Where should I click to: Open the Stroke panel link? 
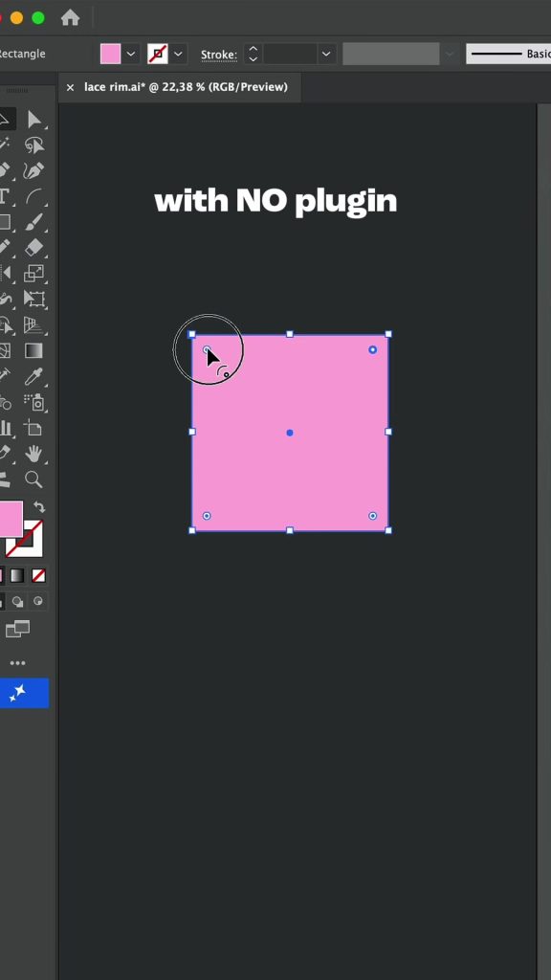point(219,55)
